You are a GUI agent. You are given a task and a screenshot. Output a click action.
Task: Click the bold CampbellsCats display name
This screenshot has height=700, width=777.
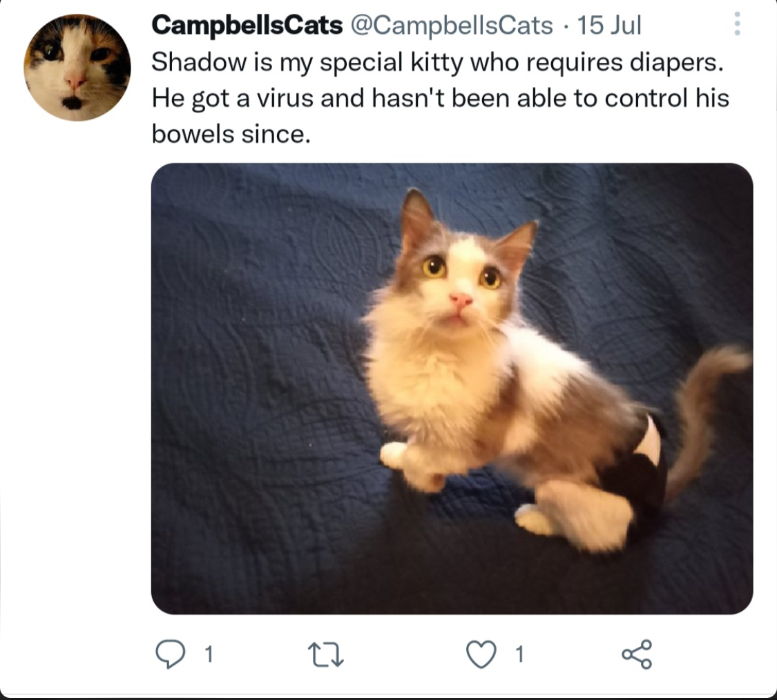[x=247, y=25]
